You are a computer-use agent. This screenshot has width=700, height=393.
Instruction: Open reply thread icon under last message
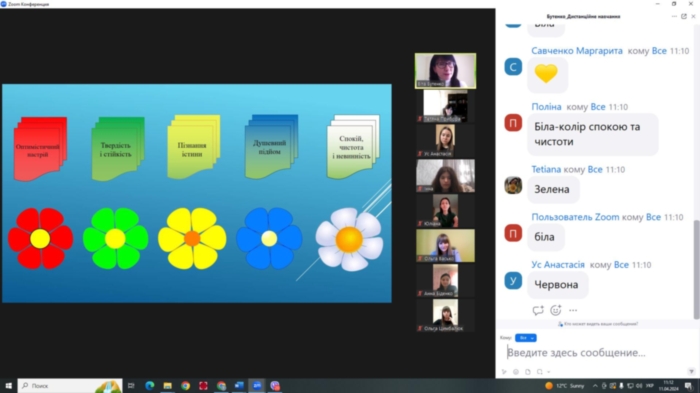pos(538,310)
